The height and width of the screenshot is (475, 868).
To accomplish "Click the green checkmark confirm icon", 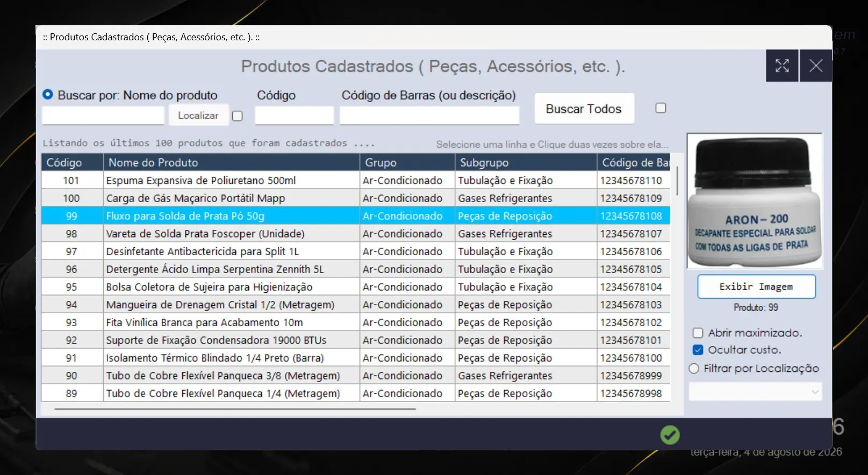I will [x=670, y=435].
